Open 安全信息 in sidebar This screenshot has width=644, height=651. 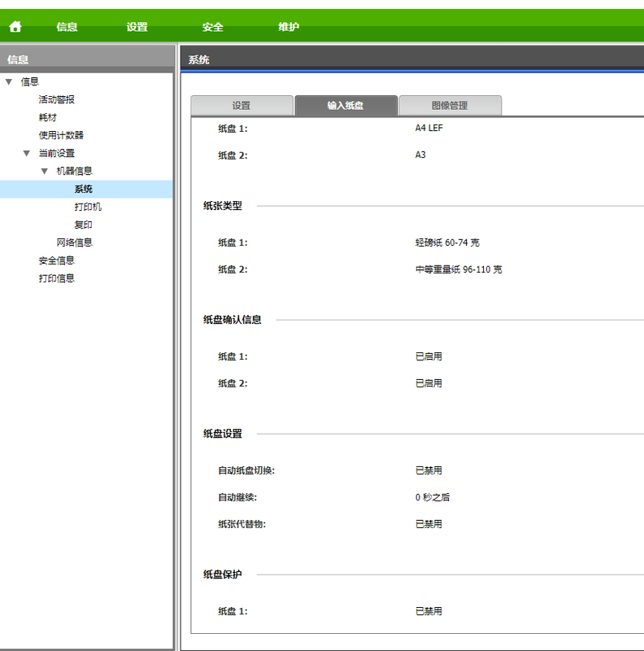point(57,260)
